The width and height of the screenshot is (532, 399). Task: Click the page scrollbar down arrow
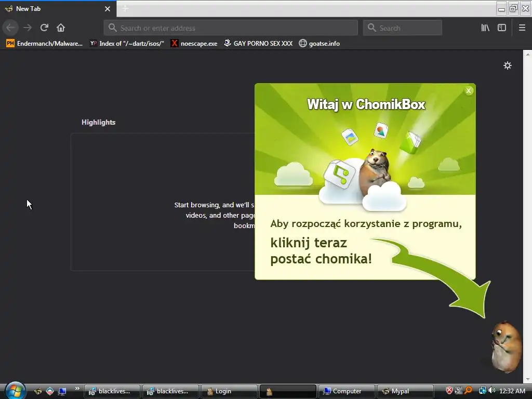[528, 379]
